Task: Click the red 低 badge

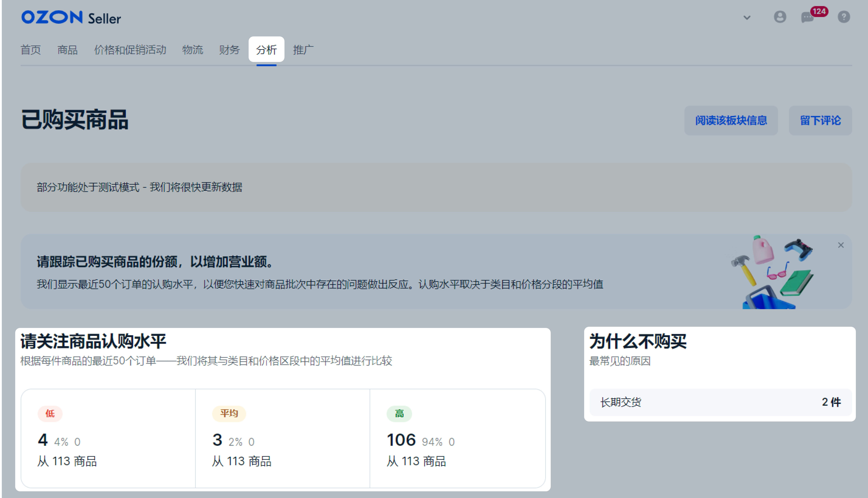Action: [x=50, y=414]
